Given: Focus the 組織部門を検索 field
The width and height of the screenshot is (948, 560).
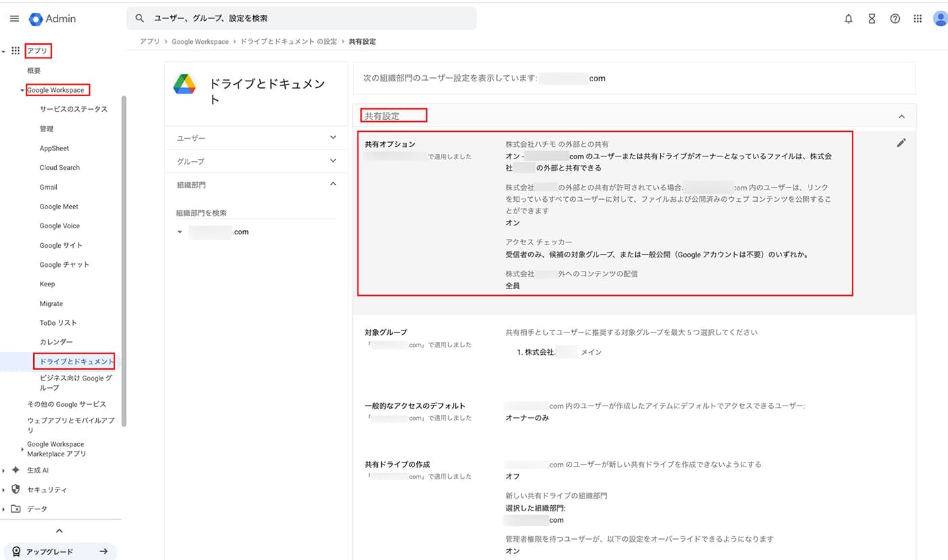Looking at the screenshot, I should point(255,213).
